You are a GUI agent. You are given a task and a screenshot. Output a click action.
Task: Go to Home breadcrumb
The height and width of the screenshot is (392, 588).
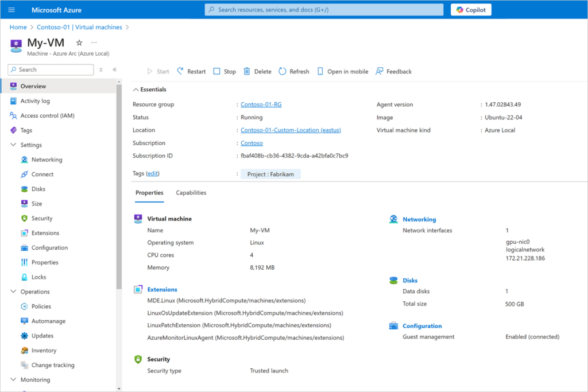[x=18, y=27]
